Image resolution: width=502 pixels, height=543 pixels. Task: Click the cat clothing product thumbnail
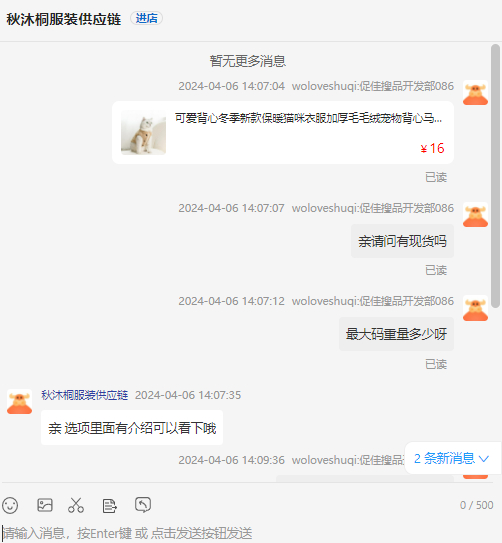click(143, 133)
